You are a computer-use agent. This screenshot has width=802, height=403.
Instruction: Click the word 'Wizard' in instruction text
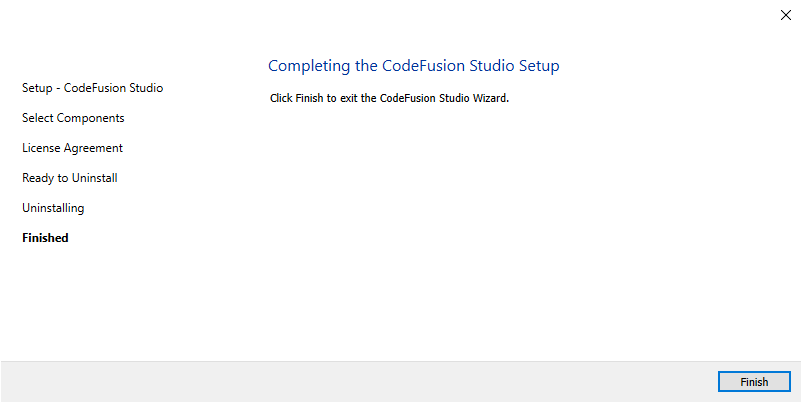click(x=491, y=98)
